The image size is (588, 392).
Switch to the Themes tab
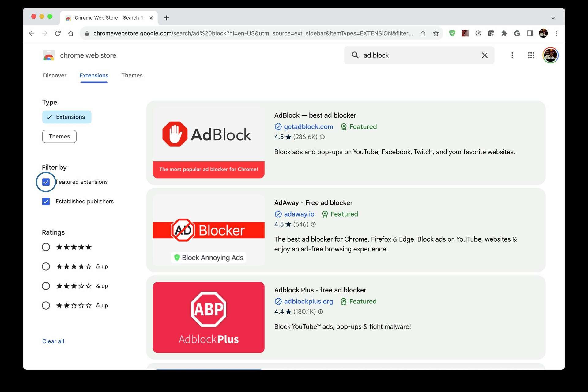(132, 75)
